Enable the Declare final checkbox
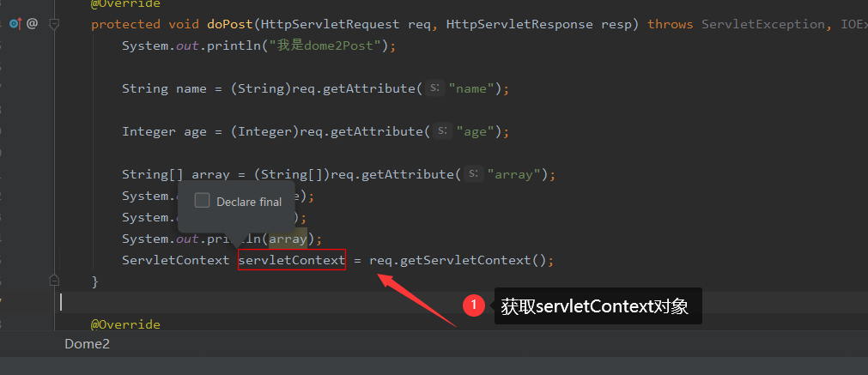Viewport: 868px width, 375px height. (202, 201)
